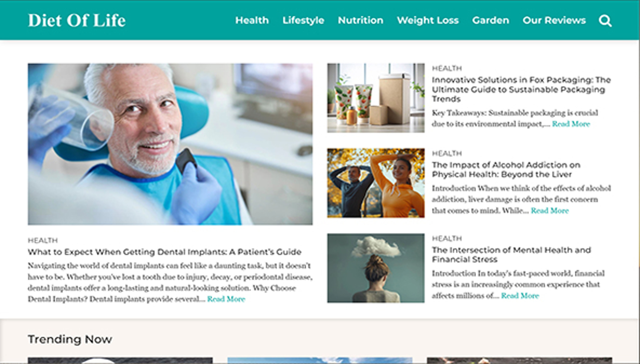The image size is (640, 364).
Task: Open the Health menu item
Action: 252,20
